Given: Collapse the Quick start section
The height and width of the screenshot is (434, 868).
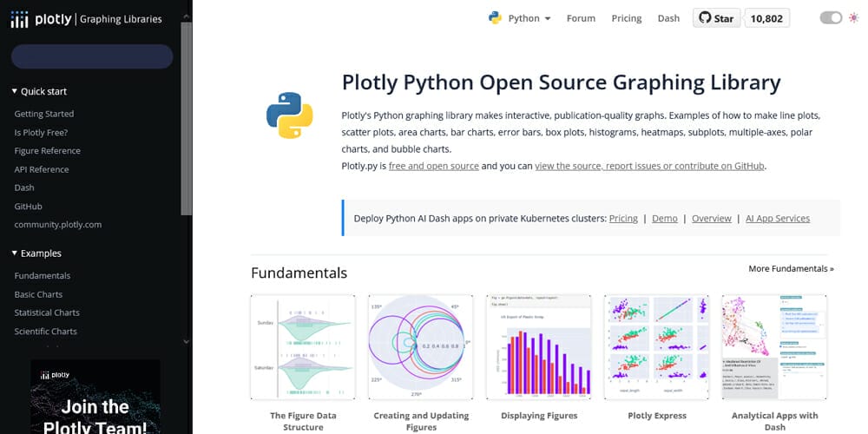Looking at the screenshot, I should [39, 91].
